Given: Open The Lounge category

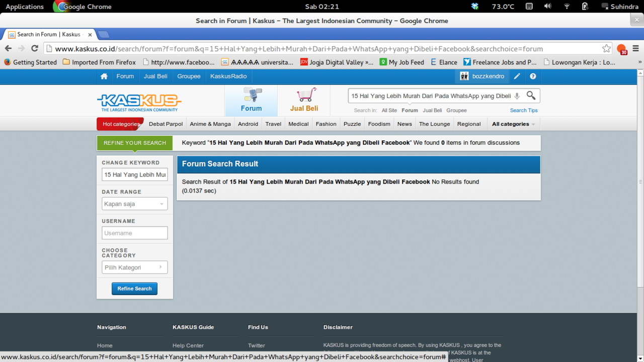Looking at the screenshot, I should click(x=435, y=124).
